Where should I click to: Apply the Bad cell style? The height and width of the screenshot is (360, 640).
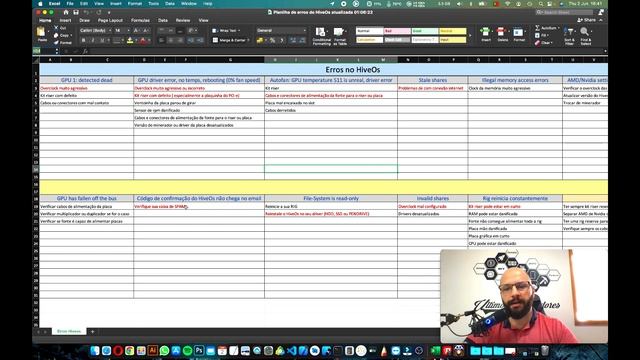click(x=397, y=31)
